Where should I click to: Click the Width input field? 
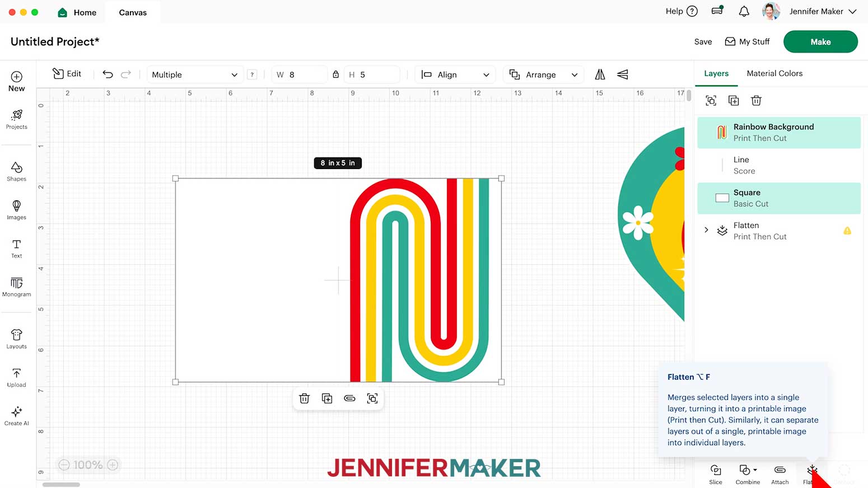pos(300,74)
